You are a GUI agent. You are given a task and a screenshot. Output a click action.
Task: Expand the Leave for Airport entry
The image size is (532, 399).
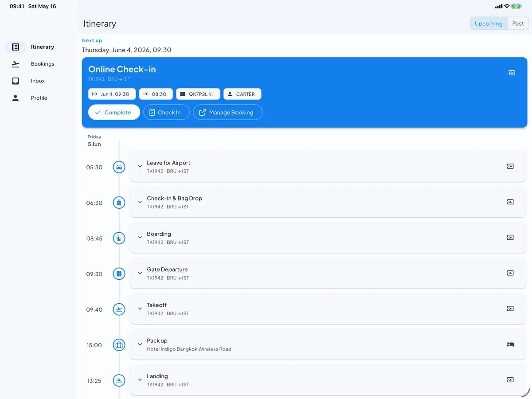140,166
